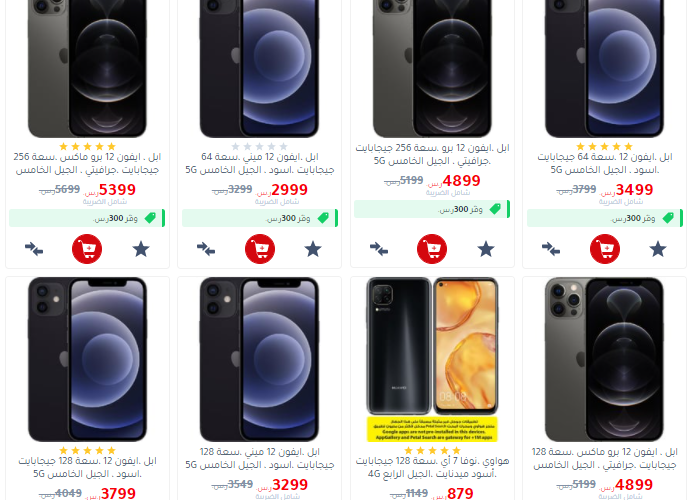Viewport: 693px width, 500px height.
Task: Compare the iPhone 12 64GB black
Action: (551, 249)
